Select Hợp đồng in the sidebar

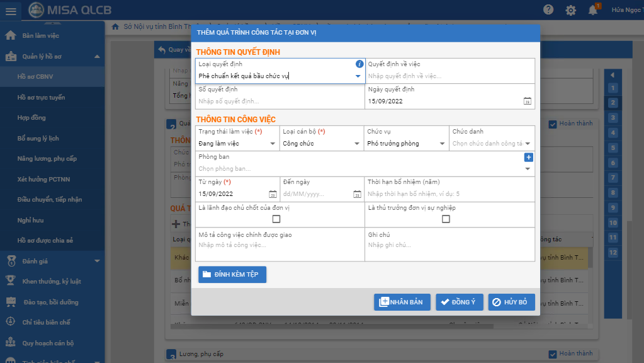click(31, 118)
